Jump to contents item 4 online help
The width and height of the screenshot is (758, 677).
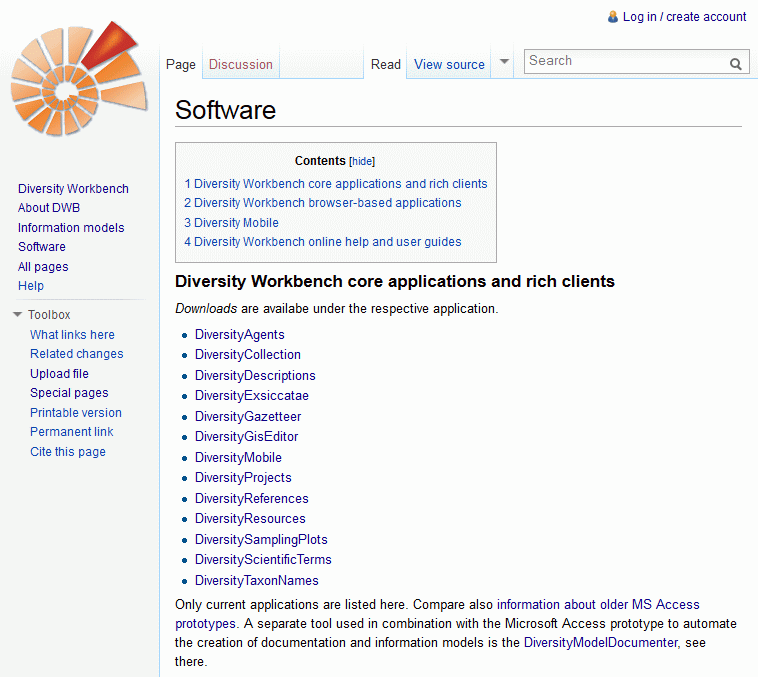[x=323, y=242]
